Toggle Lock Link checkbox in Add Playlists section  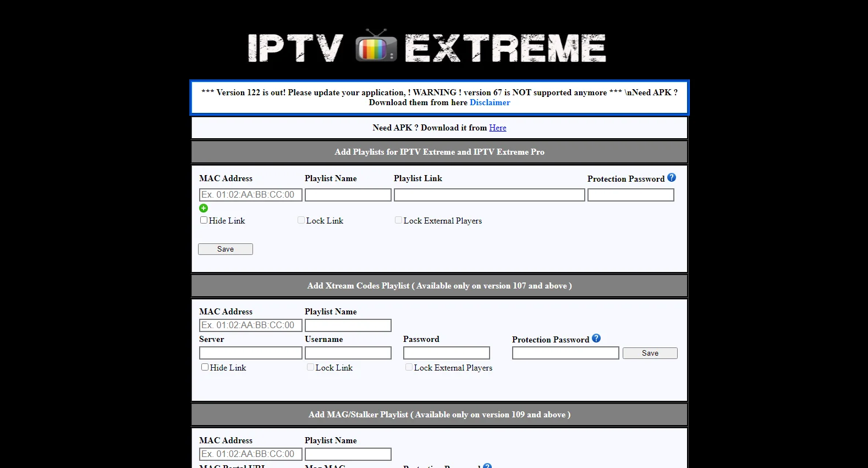[301, 220]
